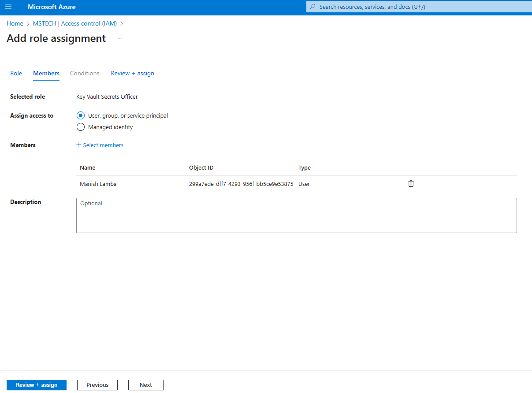The width and height of the screenshot is (532, 393).
Task: Click the Previous button
Action: click(97, 385)
